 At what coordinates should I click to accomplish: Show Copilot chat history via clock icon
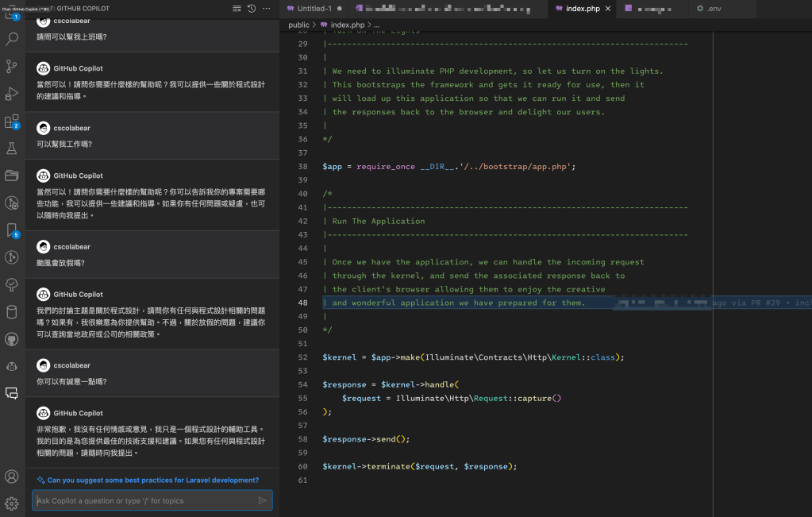pyautogui.click(x=252, y=8)
